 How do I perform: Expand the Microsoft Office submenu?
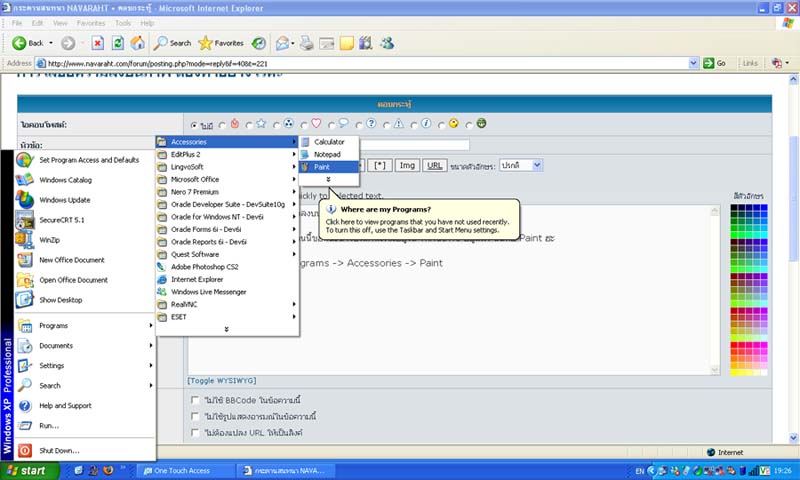227,180
